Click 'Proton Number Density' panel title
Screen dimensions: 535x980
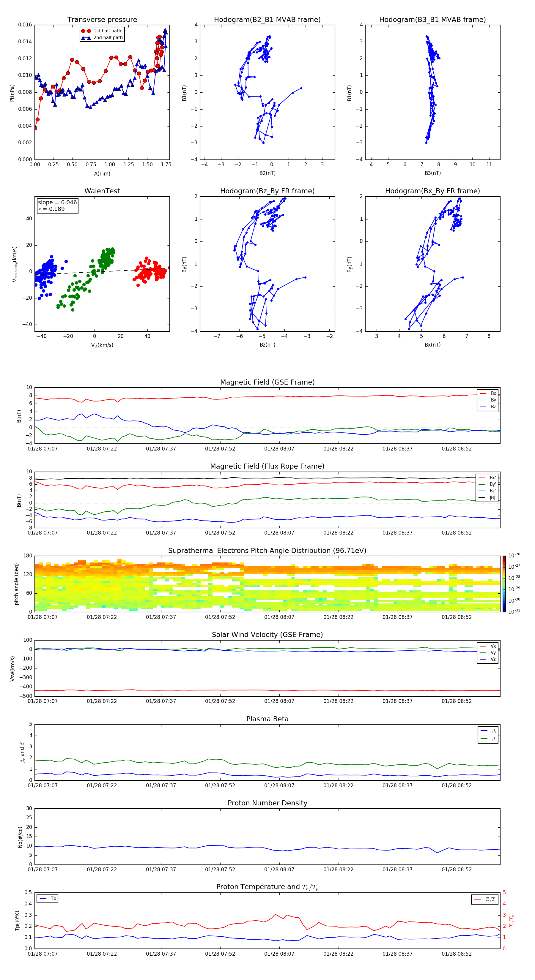267,803
